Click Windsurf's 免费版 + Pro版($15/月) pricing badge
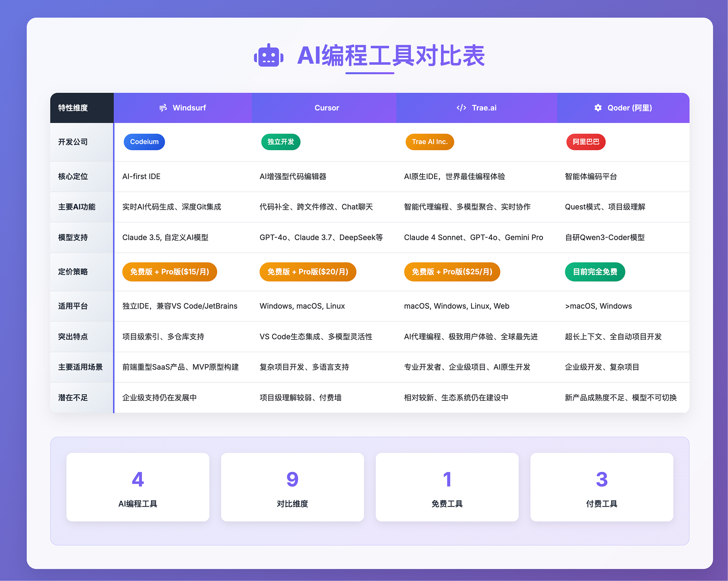 point(170,272)
